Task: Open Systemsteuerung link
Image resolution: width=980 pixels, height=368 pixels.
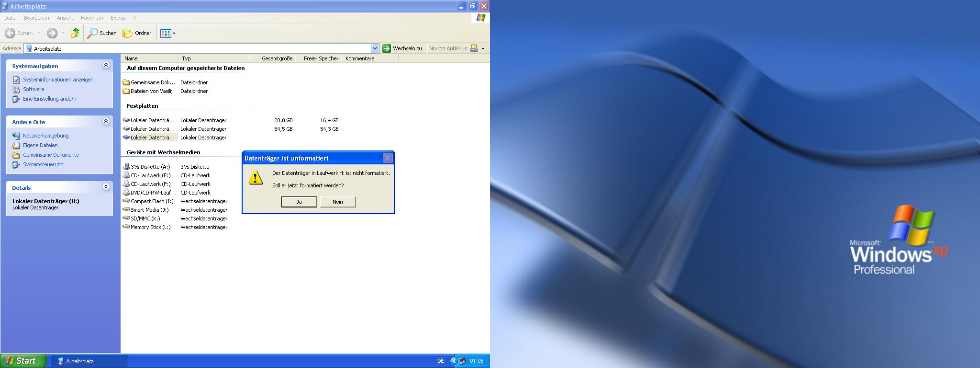Action: 43,164
